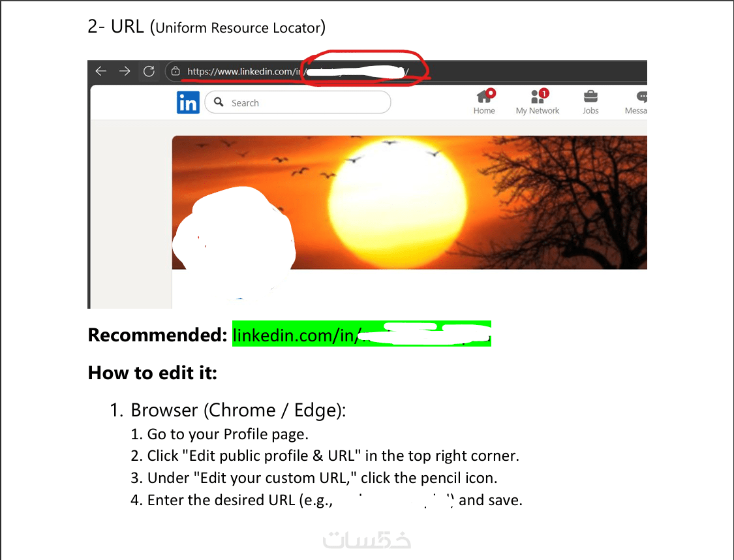This screenshot has width=734, height=560.
Task: Click the "How to edit it:" heading
Action: [153, 373]
